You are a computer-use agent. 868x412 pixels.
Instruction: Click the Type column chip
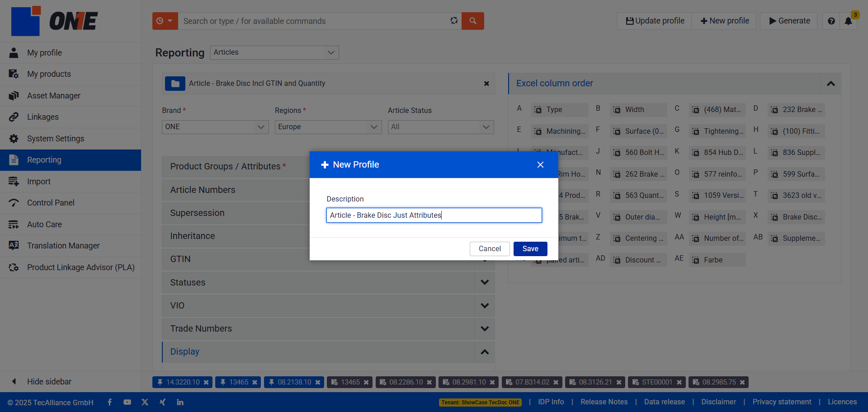click(x=560, y=110)
